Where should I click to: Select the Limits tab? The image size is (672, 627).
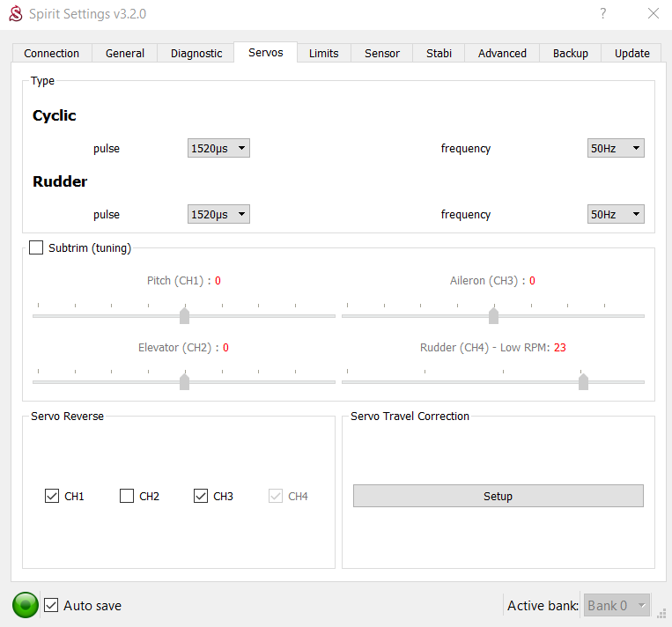[323, 53]
